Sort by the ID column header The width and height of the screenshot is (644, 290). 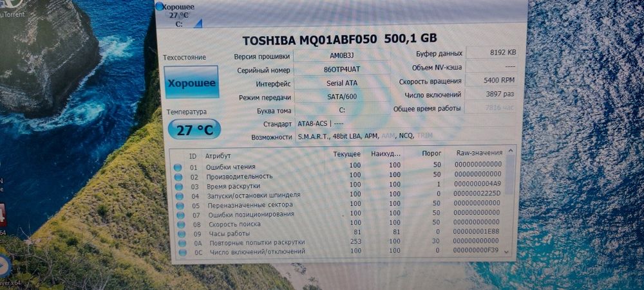tap(193, 156)
